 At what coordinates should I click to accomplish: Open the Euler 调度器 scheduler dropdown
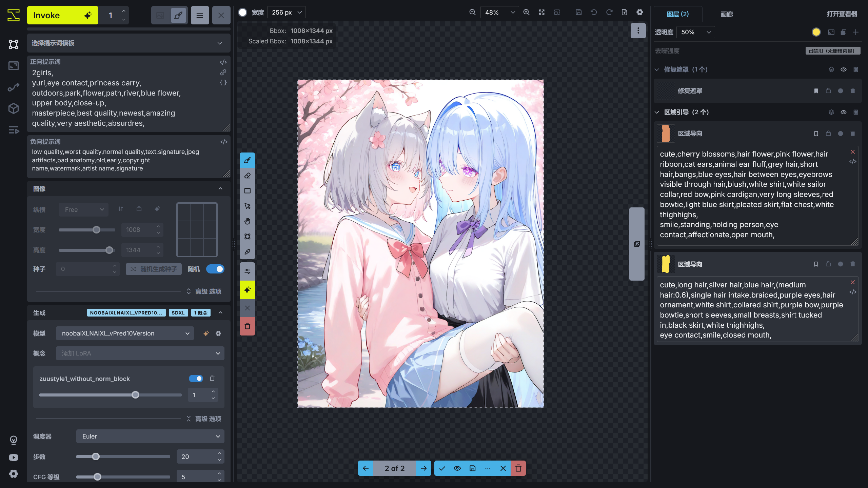click(150, 436)
